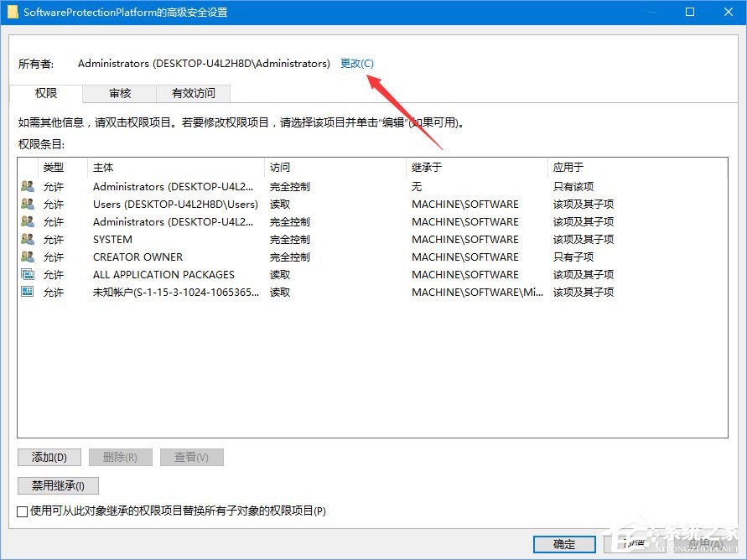
Task: Open the 有效访问 tab
Action: [x=195, y=94]
